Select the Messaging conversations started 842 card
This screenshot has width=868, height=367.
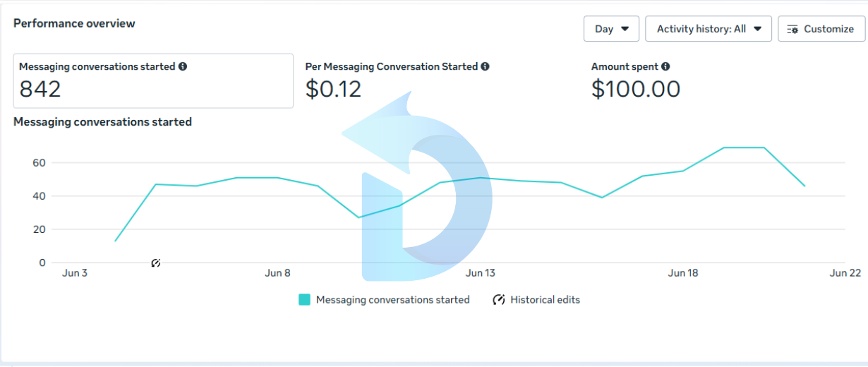(153, 81)
